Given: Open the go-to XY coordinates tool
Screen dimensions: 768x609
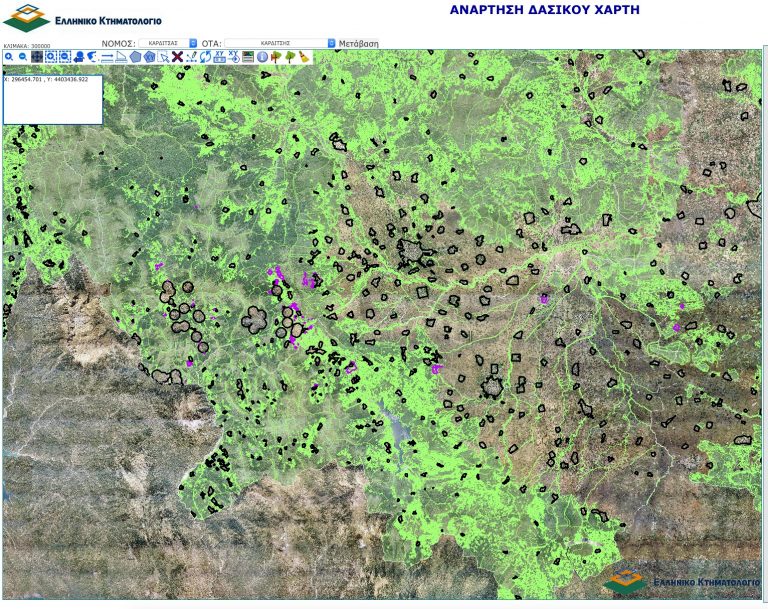Looking at the screenshot, I should [233, 57].
